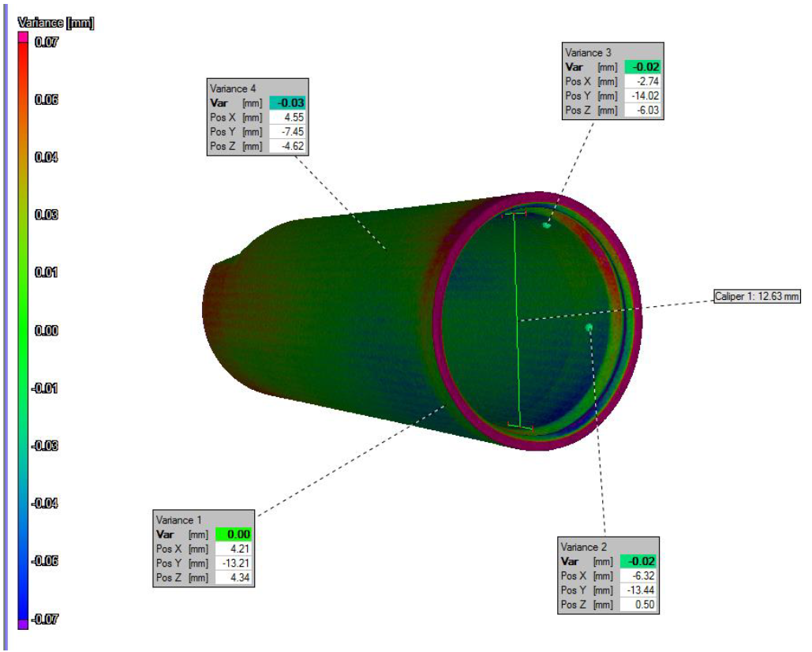
Task: Click the purple bottom cap of color scale
Action: click(x=24, y=624)
